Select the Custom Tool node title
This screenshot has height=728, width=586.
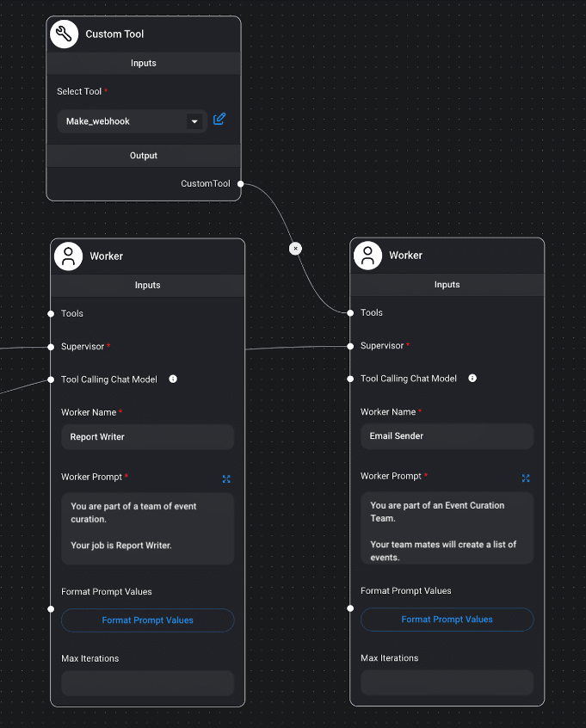point(114,34)
